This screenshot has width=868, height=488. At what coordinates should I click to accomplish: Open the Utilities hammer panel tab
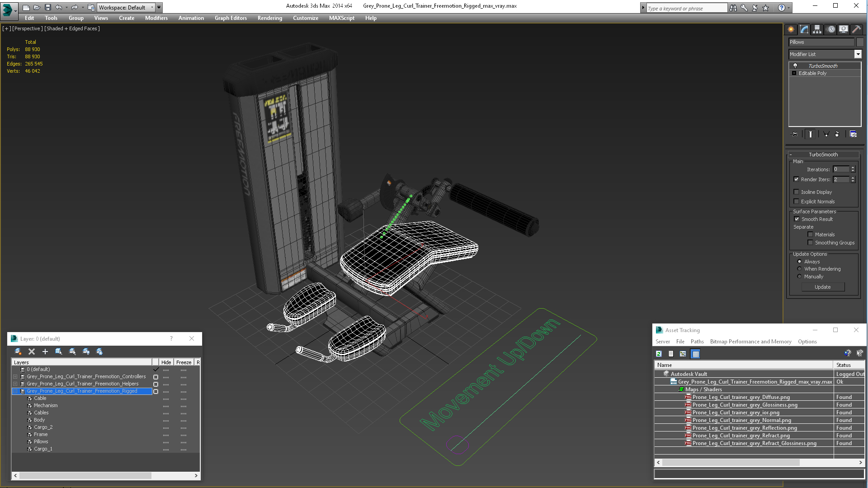(856, 29)
